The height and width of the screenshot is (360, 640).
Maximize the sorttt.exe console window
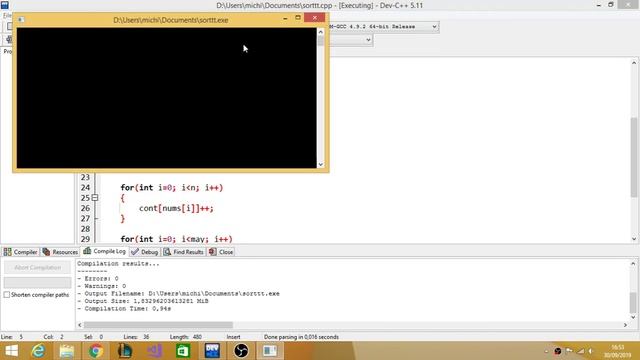(x=298, y=18)
